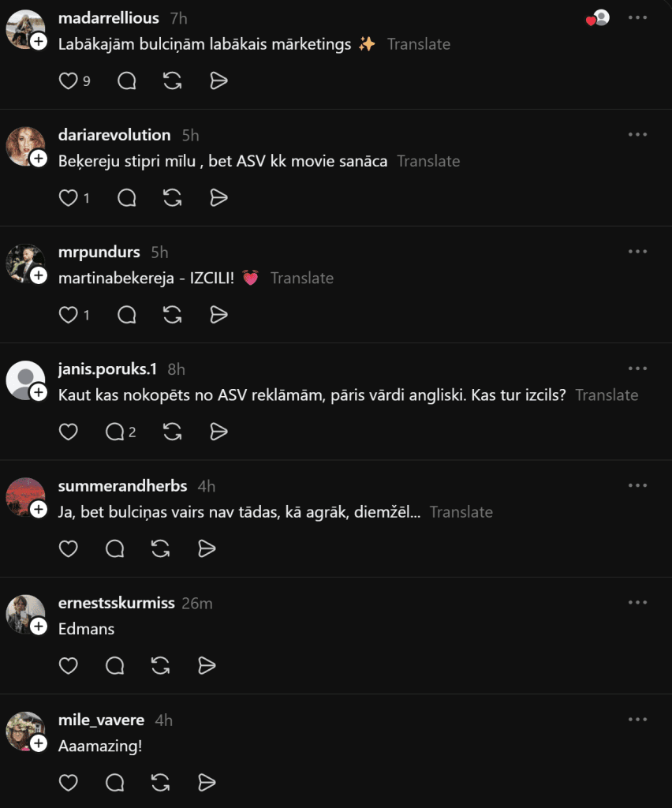Open mrpundurs's profile via username
The image size is (672, 808).
point(99,252)
